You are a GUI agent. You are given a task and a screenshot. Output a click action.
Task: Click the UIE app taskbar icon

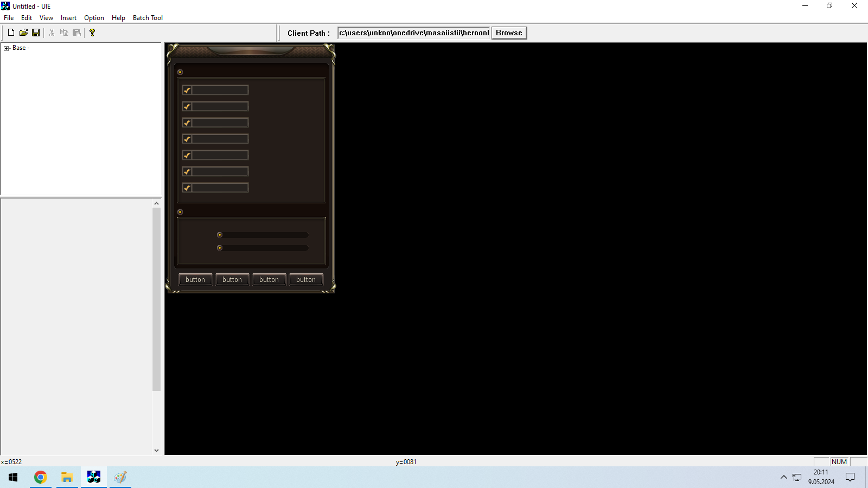coord(94,477)
